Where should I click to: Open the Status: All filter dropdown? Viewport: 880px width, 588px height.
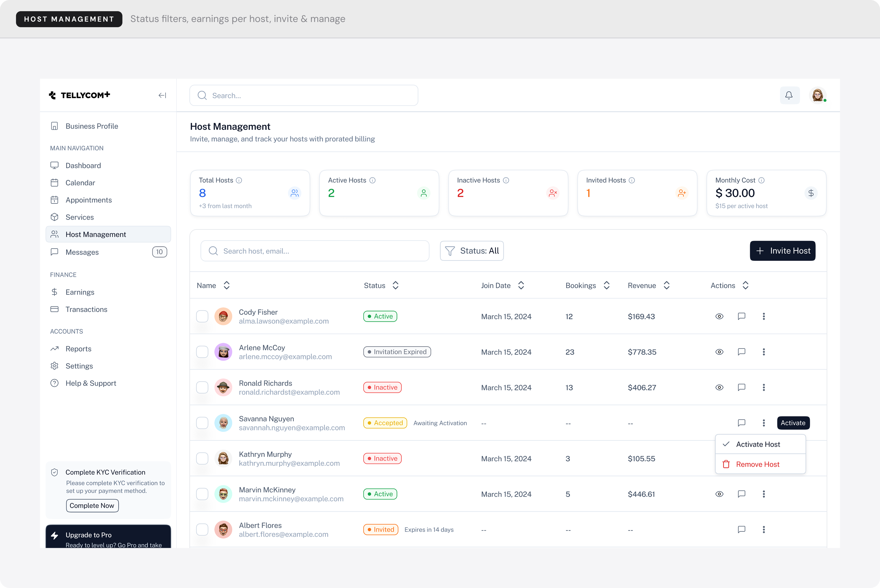(472, 250)
